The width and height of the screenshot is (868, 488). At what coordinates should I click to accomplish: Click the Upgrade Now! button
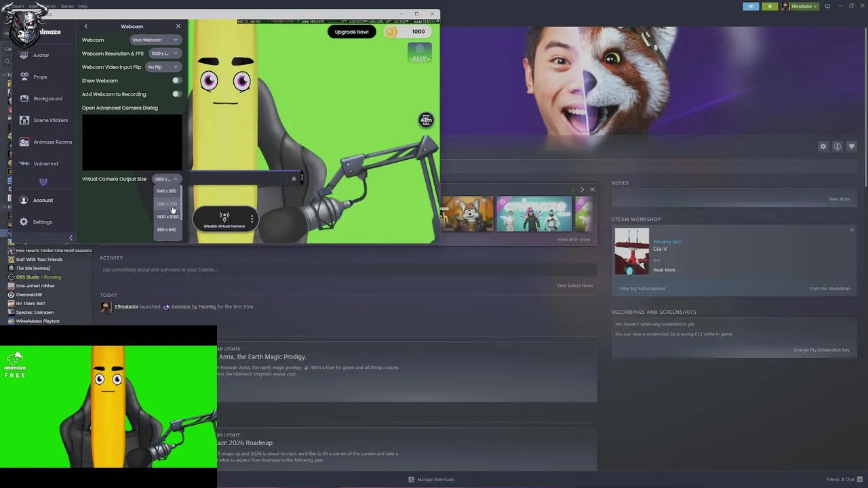pyautogui.click(x=351, y=32)
